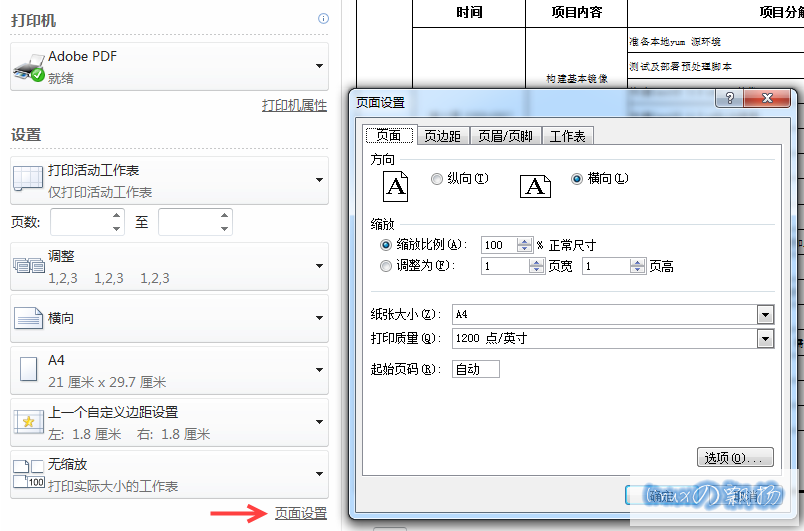This screenshot has width=804, height=531.
Task: Click the printer info icon
Action: [323, 19]
